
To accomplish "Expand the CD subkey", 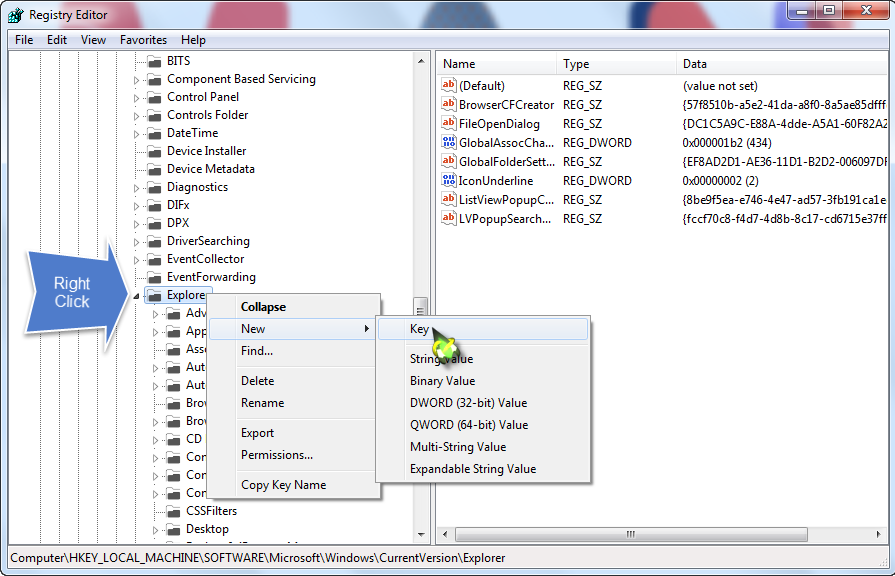I will [155, 440].
